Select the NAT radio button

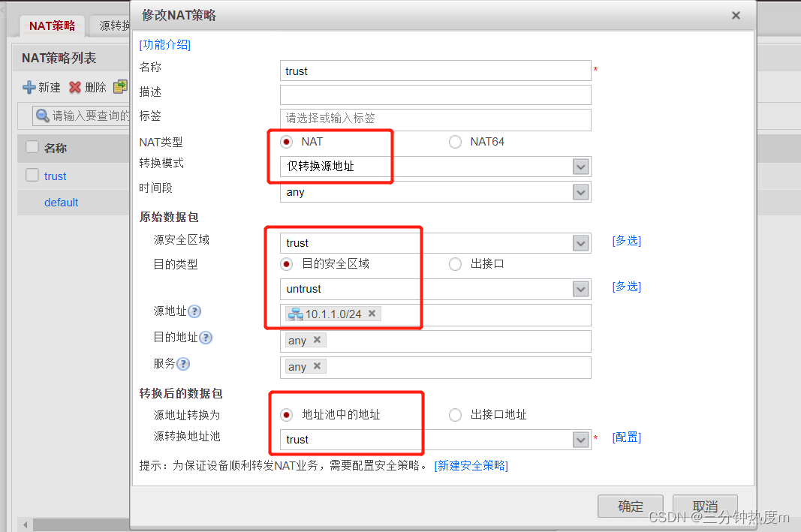click(x=287, y=141)
